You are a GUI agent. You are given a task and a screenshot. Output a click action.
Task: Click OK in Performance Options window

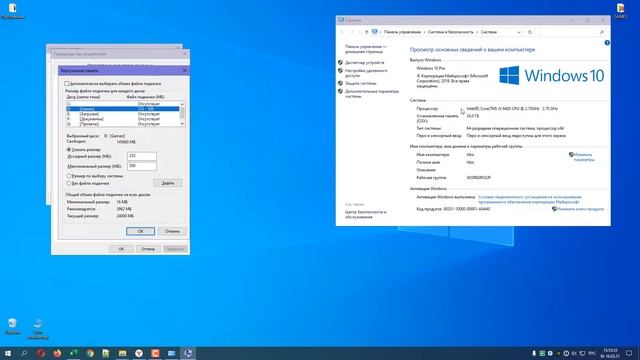coord(121,249)
